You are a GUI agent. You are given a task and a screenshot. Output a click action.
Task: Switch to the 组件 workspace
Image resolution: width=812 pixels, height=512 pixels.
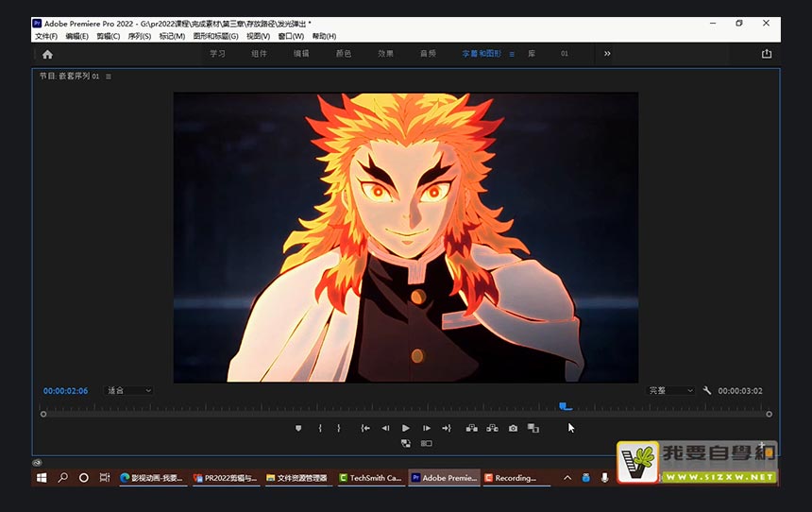coord(259,54)
